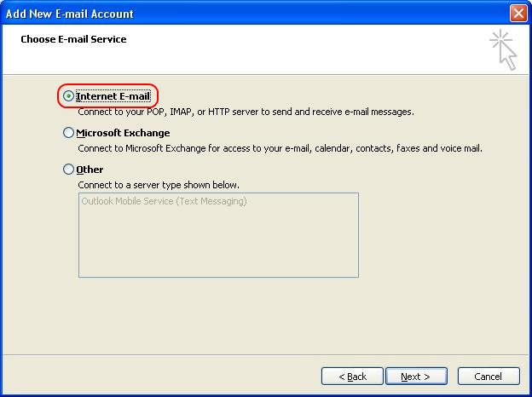Select Outlook Mobile Service (Text Messaging) entry

click(x=164, y=201)
